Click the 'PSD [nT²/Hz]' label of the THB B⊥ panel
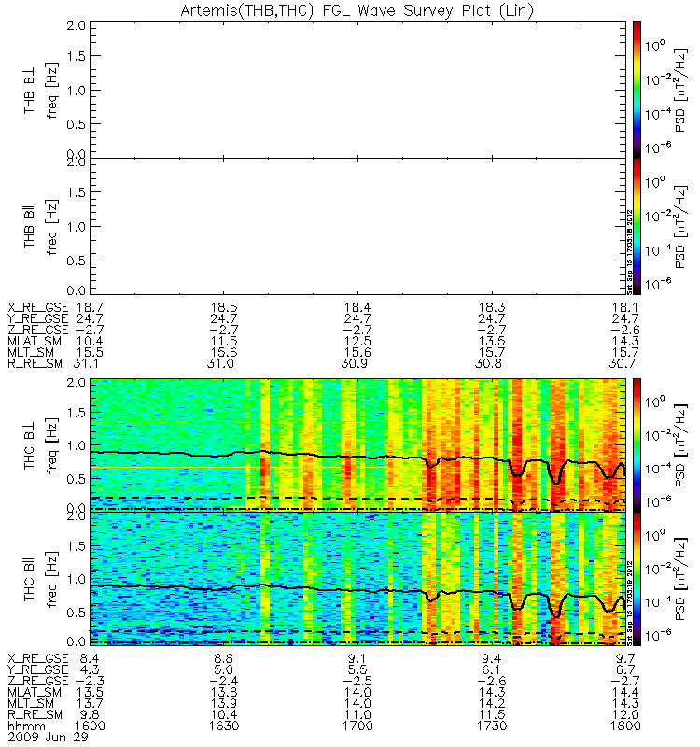 tap(681, 91)
